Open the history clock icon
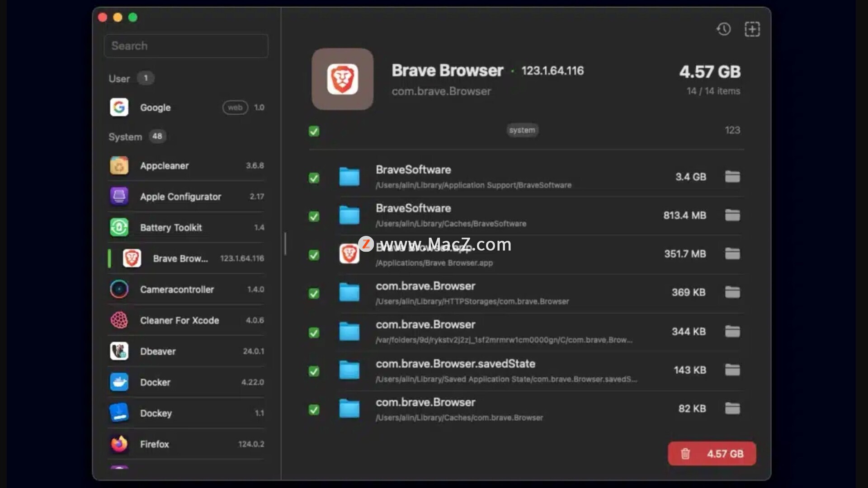Image resolution: width=868 pixels, height=488 pixels. [723, 29]
